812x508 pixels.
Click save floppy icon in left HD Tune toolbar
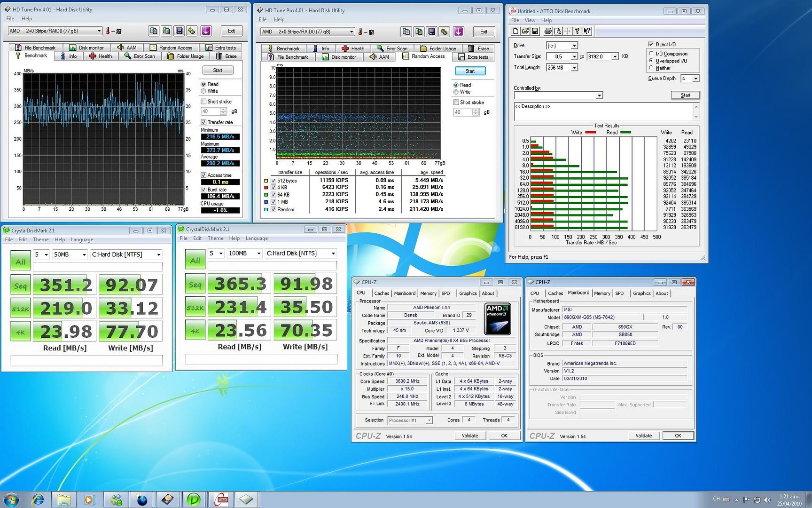click(179, 31)
